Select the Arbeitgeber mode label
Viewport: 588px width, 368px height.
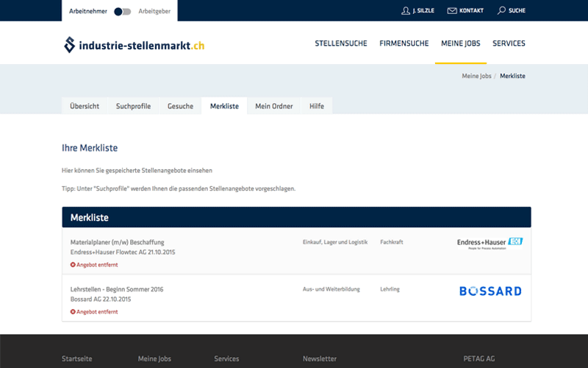(x=154, y=11)
